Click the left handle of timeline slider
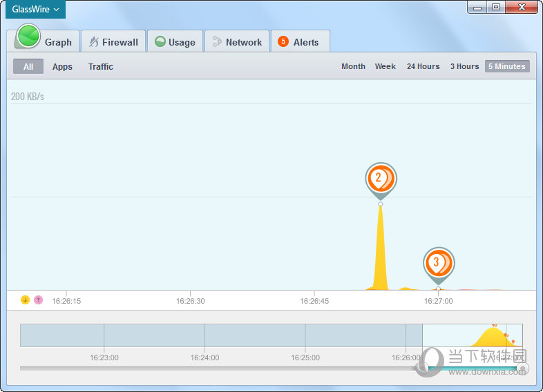The width and height of the screenshot is (543, 392). tap(423, 368)
